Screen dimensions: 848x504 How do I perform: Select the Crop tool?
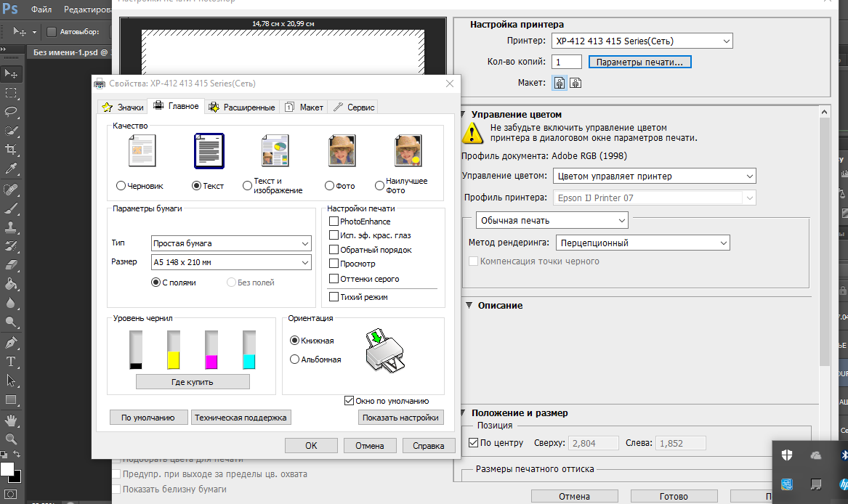(x=11, y=150)
